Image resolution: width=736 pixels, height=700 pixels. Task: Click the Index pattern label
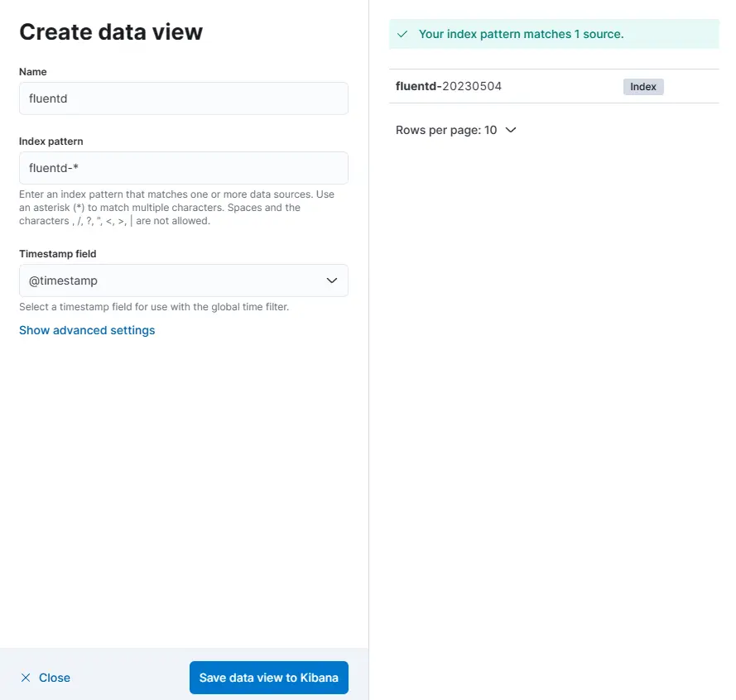tap(51, 141)
